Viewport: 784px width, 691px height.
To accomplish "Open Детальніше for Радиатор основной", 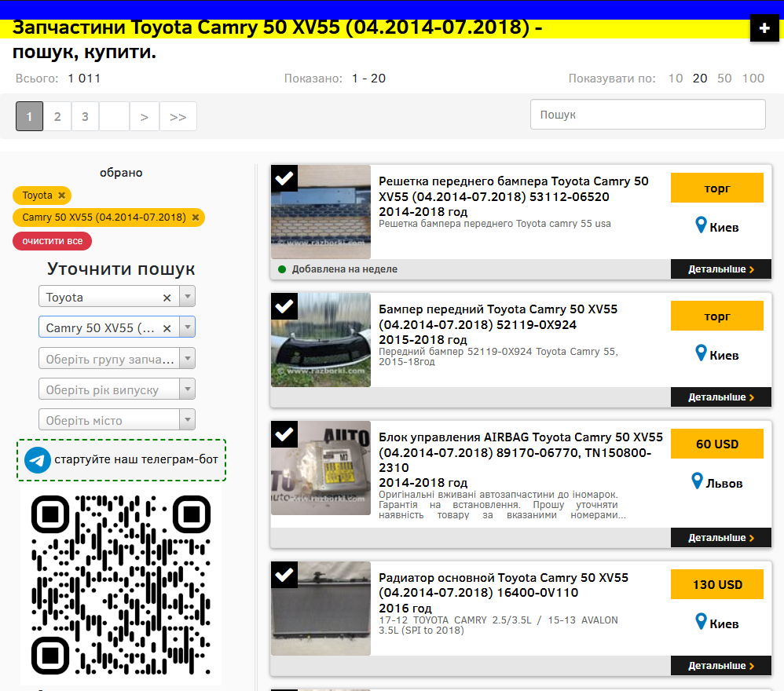I will 721,666.
